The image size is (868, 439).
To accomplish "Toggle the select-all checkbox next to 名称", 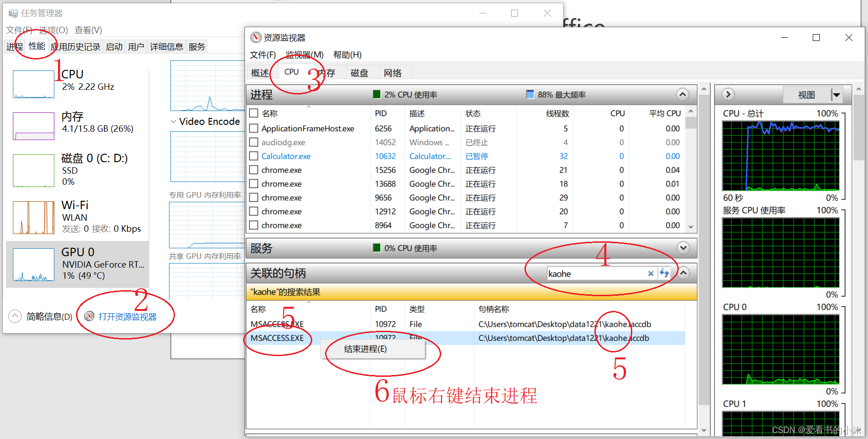I will 253,113.
